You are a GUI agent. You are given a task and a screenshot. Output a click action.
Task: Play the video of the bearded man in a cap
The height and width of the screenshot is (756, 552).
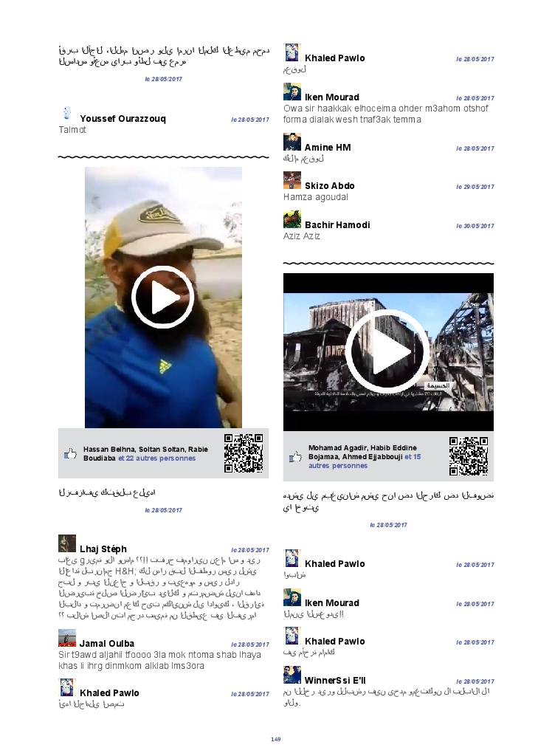162,297
